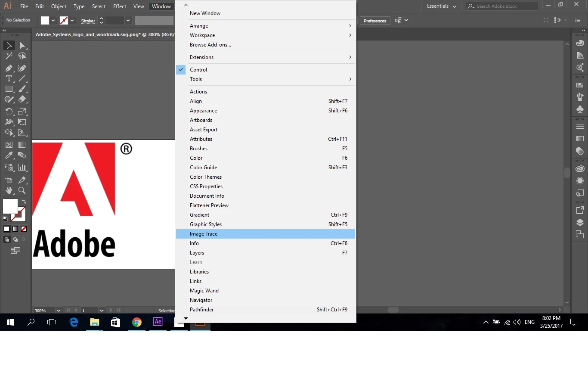Image resolution: width=588 pixels, height=379 pixels.
Task: Set Gradient fill mode button
Action: point(15,229)
